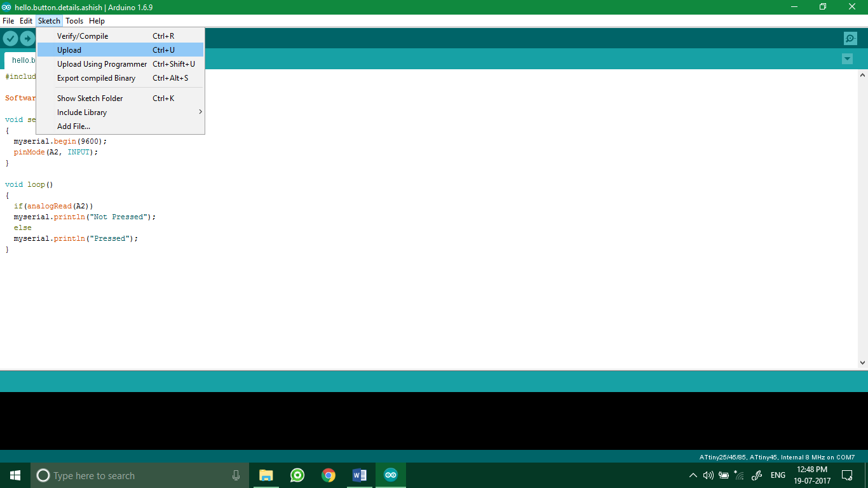This screenshot has height=488, width=868.
Task: Open the Serial Monitor magnifier icon
Action: 850,38
